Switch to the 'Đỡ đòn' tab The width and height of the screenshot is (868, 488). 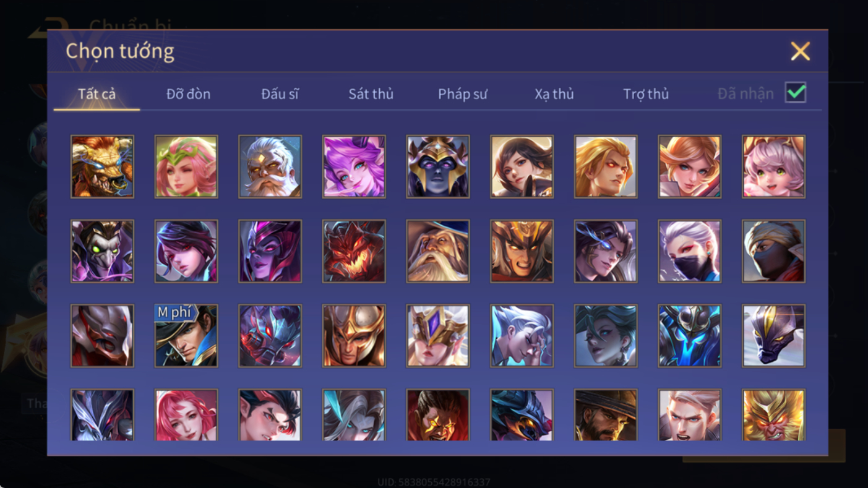click(188, 94)
